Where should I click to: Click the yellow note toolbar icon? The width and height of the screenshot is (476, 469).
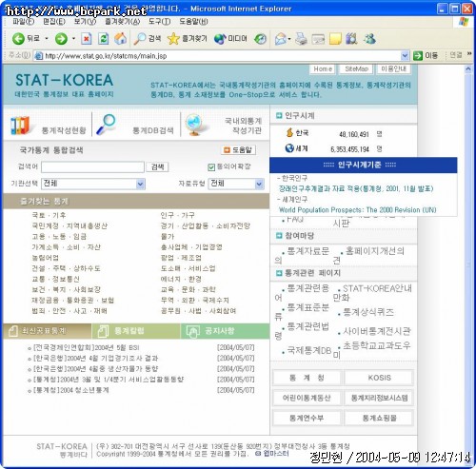pos(335,39)
